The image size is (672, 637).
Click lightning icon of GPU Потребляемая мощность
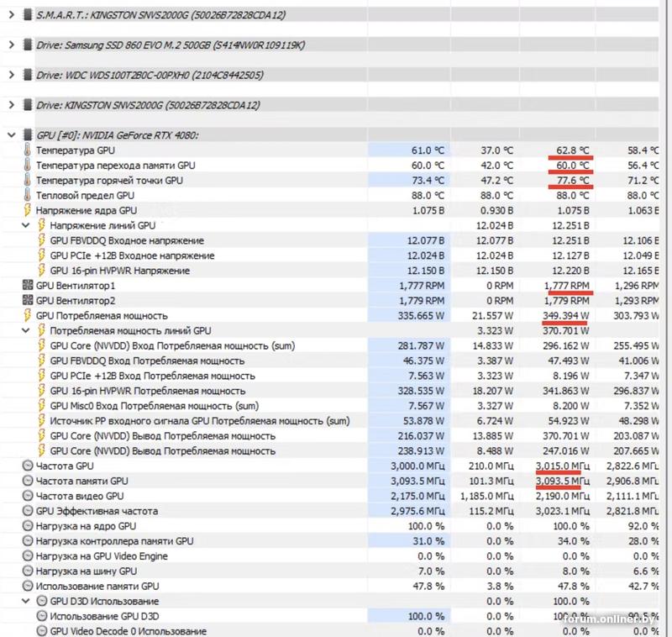pyautogui.click(x=28, y=315)
